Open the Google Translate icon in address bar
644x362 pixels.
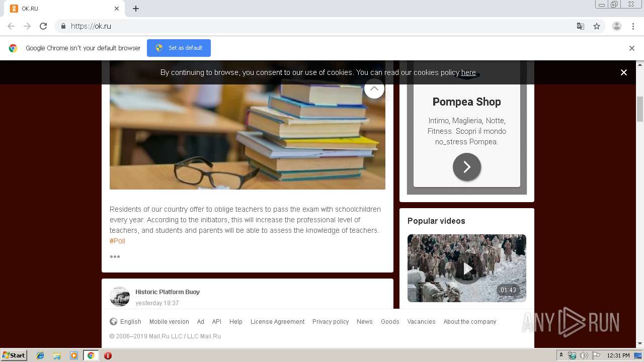pos(581,26)
